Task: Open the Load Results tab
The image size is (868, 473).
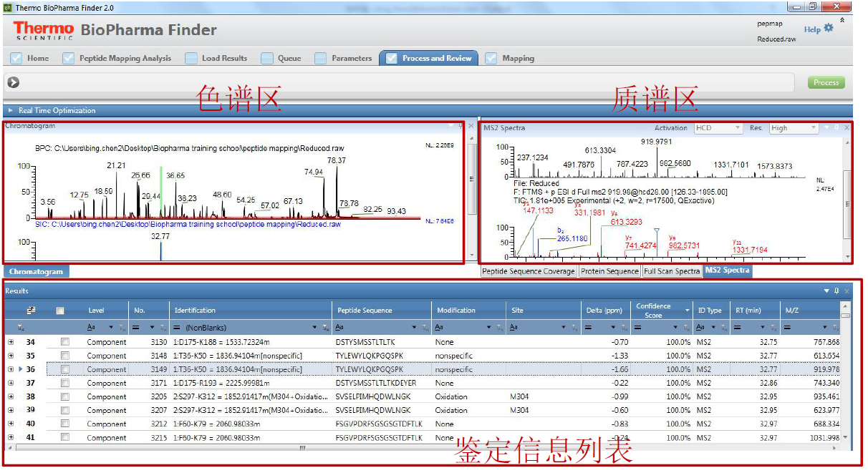Action: 216,58
